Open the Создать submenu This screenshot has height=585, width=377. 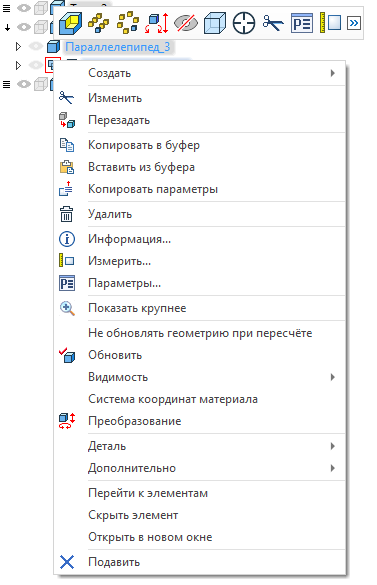coord(200,73)
